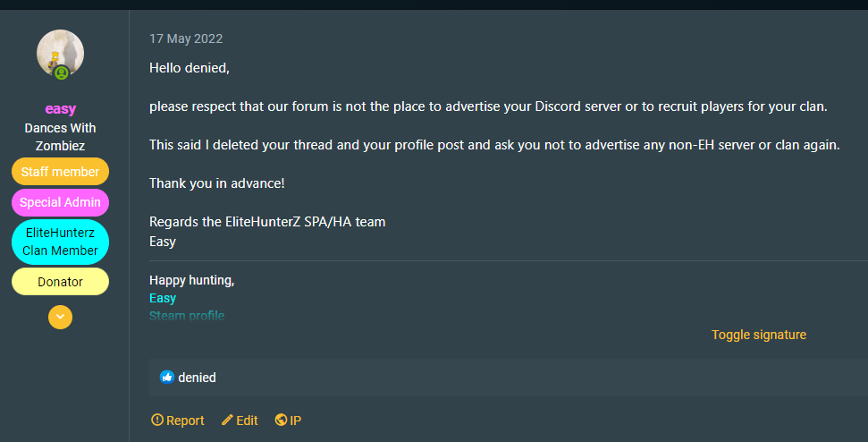Screen dimensions: 868x442
Task: Click the cyan Easy signature link
Action: (163, 298)
